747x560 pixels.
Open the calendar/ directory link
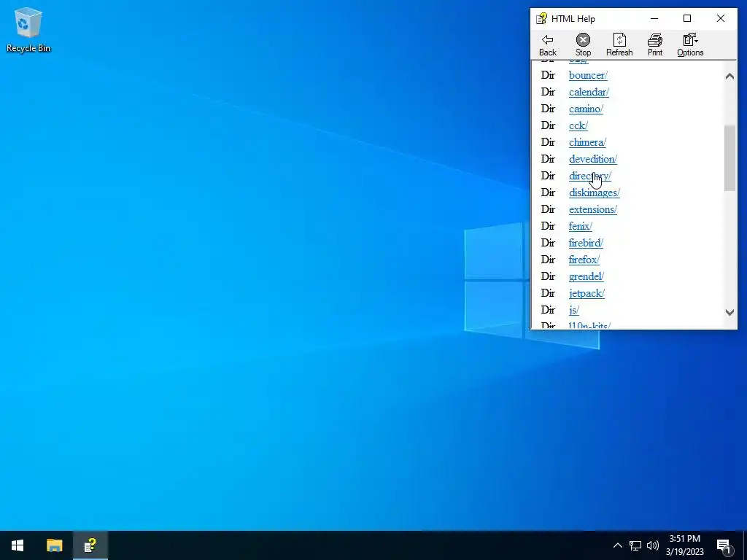click(589, 92)
